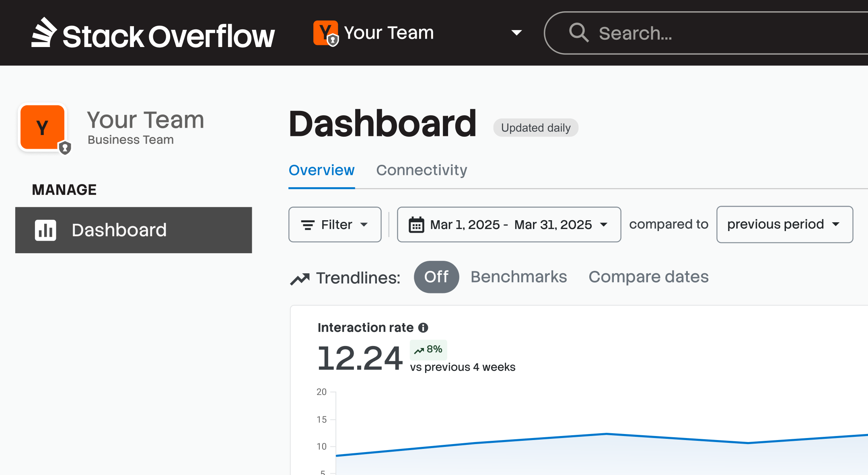868x475 pixels.
Task: Click the calendar icon in date picker
Action: tap(416, 225)
